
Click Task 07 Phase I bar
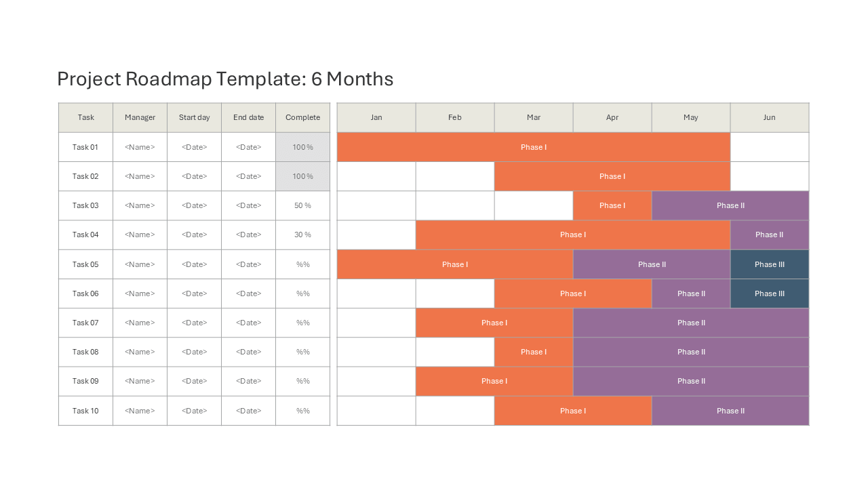coord(494,323)
